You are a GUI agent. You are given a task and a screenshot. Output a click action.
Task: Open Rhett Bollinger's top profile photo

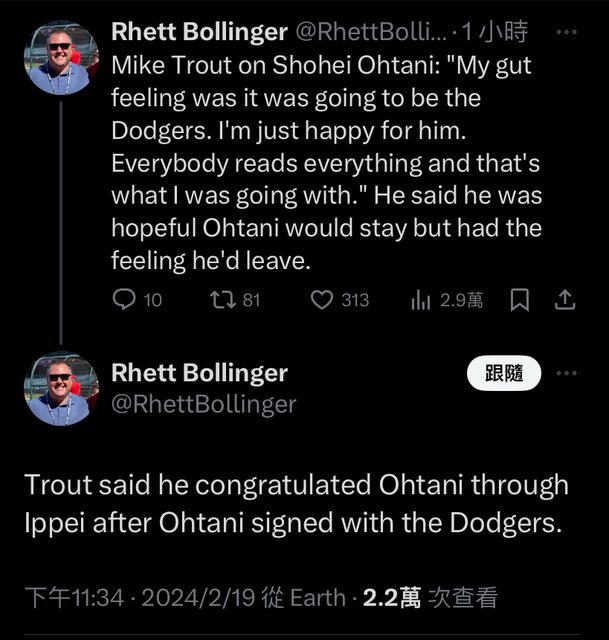click(x=61, y=58)
